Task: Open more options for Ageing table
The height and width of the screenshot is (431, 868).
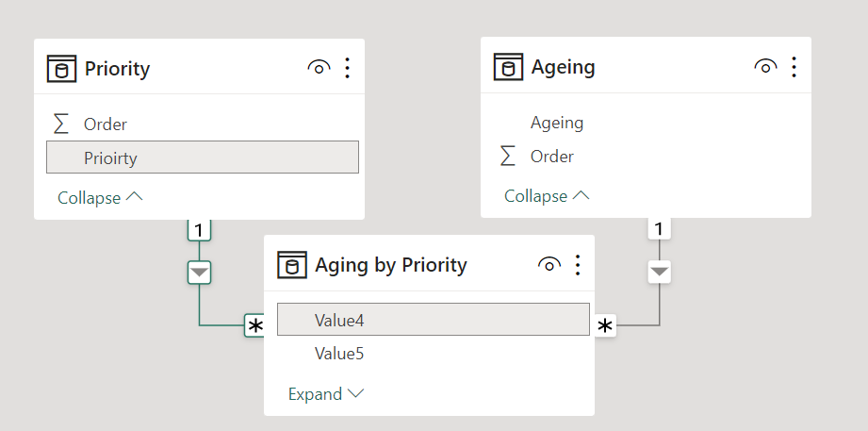Action: [794, 67]
